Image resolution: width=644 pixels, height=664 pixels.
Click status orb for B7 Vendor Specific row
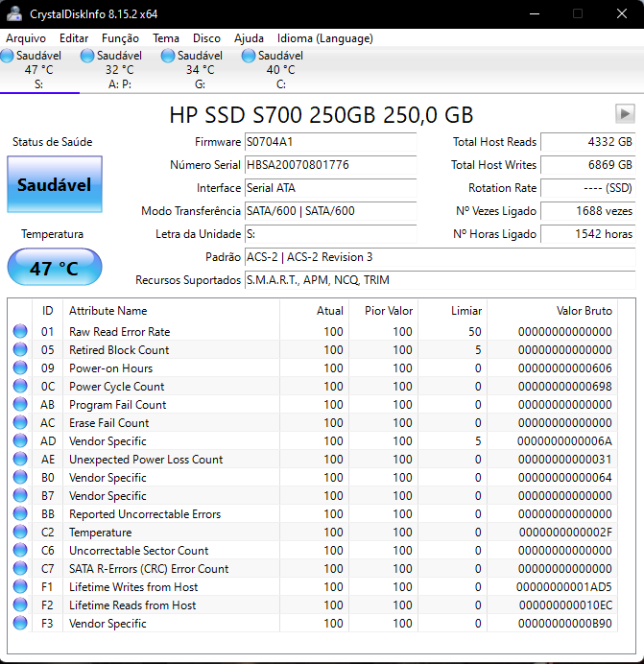click(20, 495)
